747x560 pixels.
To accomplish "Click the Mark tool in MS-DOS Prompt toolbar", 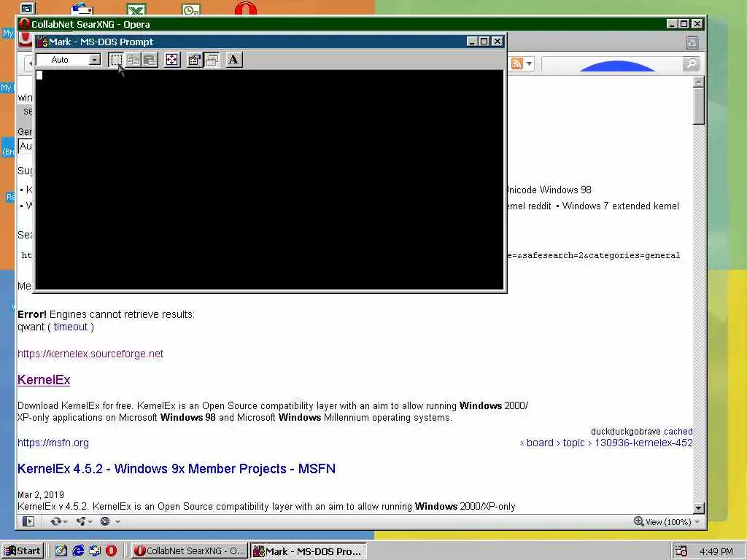I will (116, 60).
